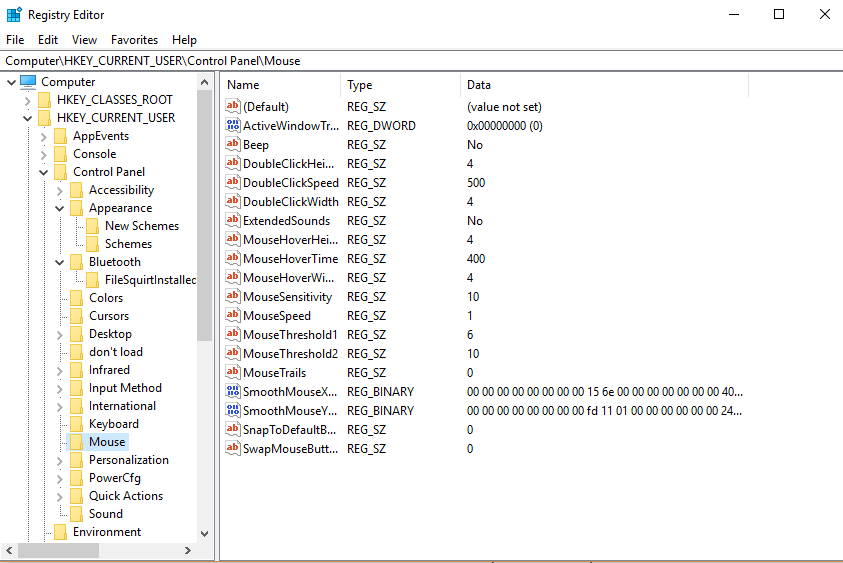Expand the Personalization key
The width and height of the screenshot is (843, 563).
click(60, 461)
